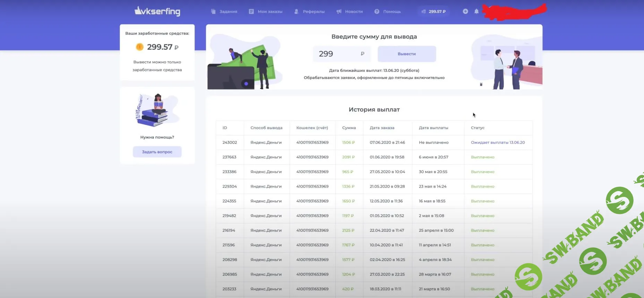The width and height of the screenshot is (644, 298).
Task: Click order date 01.06.2020 в 19:58
Action: pyautogui.click(x=387, y=157)
